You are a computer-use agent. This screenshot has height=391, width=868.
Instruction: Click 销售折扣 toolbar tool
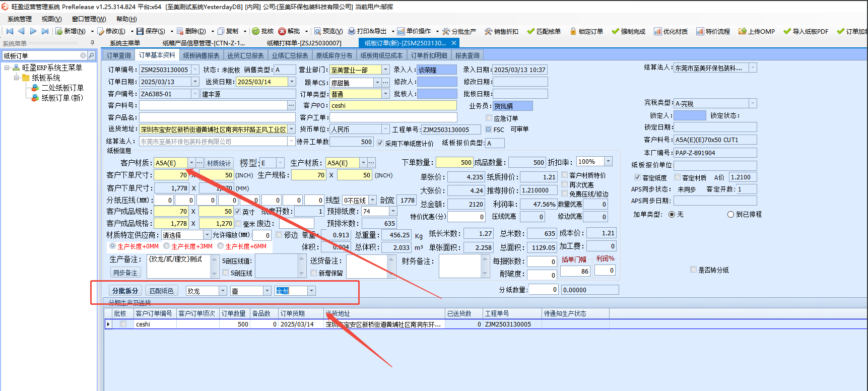point(501,31)
